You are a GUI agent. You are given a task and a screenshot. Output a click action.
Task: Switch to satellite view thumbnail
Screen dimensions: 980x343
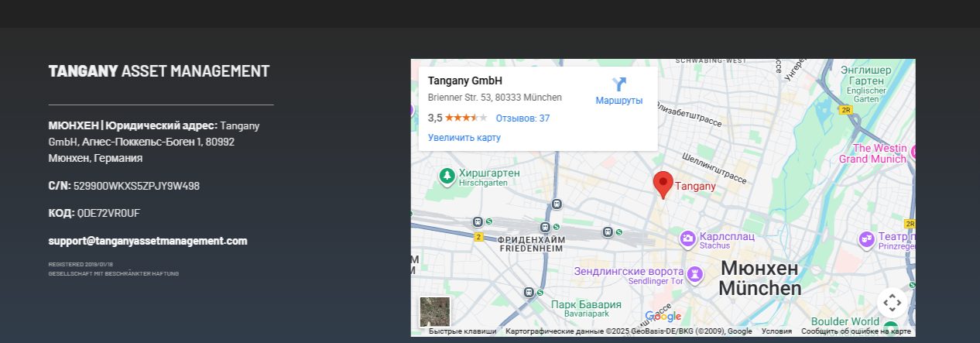pos(434,312)
